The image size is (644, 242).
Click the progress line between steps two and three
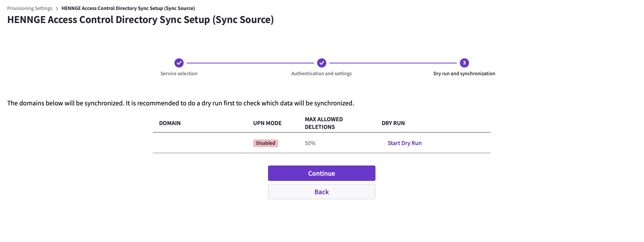[x=393, y=63]
